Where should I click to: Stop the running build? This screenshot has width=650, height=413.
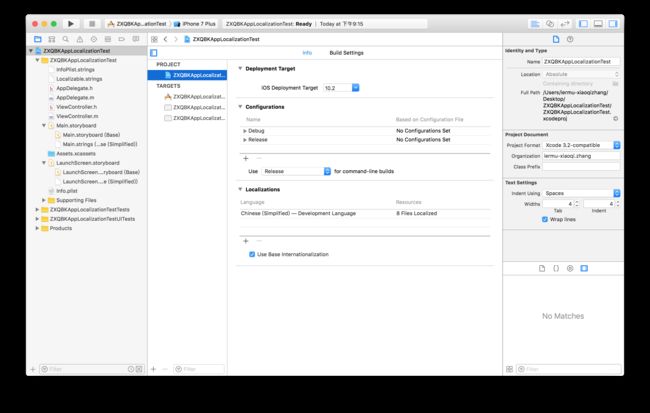coord(92,24)
